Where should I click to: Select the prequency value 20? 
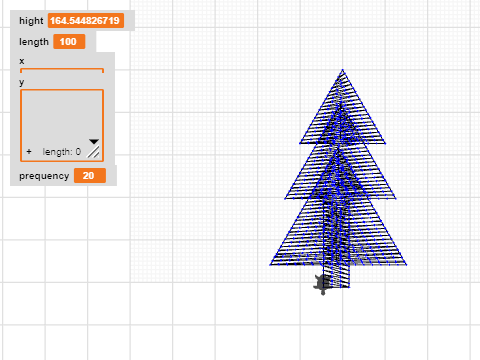click(x=90, y=176)
